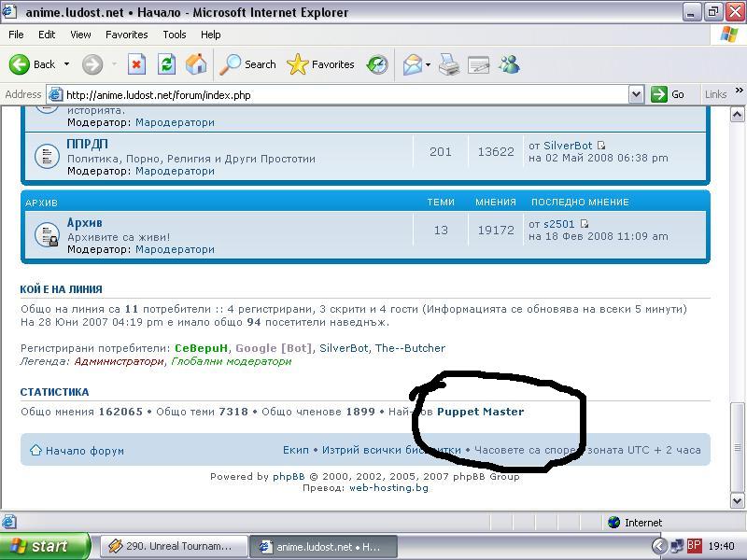
Task: Click the network tray icon
Action: [x=677, y=546]
